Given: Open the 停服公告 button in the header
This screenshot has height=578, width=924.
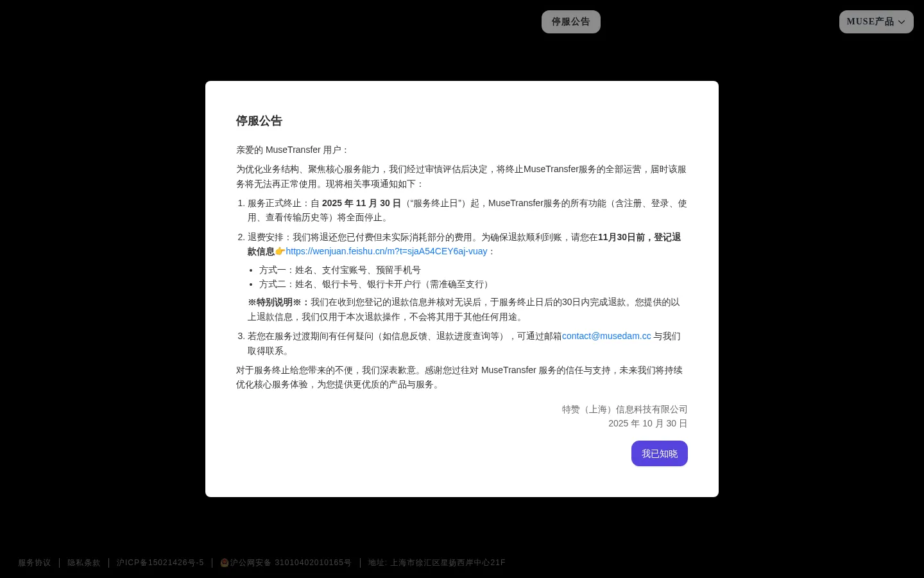Looking at the screenshot, I should (571, 22).
